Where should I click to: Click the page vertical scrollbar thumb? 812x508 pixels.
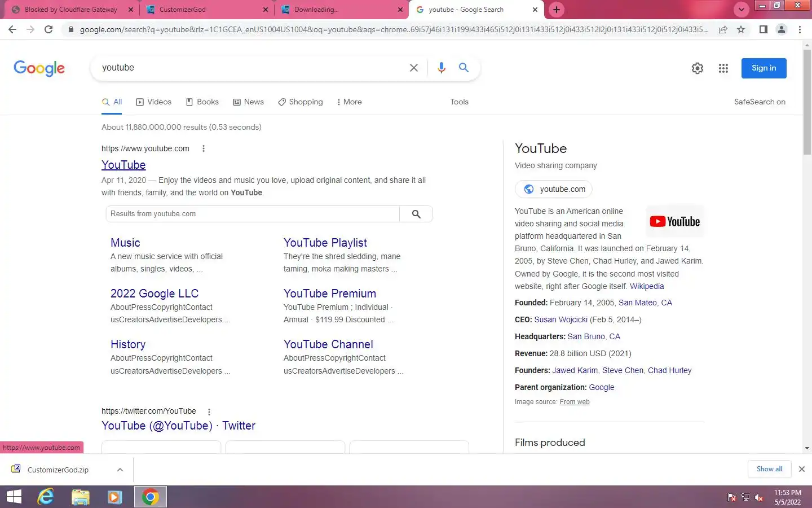click(807, 102)
